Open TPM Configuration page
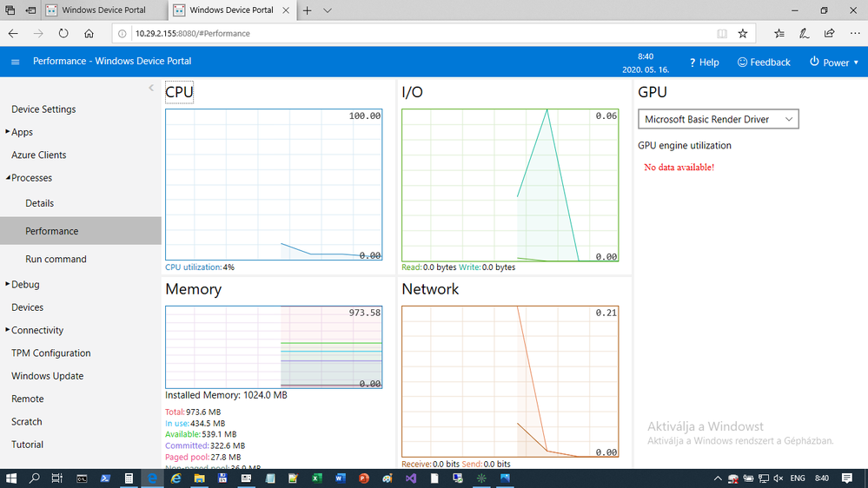Viewport: 868px width, 488px height. [51, 353]
